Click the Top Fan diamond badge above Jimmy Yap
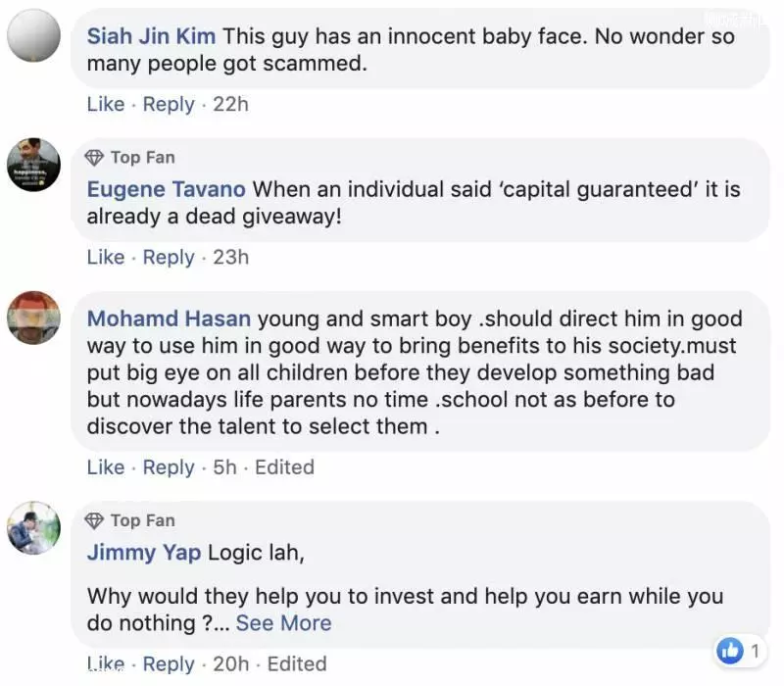Screen dimensions: 784x686 (x=94, y=520)
